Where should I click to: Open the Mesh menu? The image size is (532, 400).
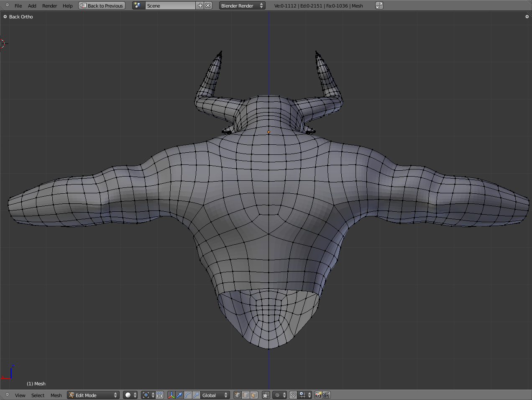point(56,395)
